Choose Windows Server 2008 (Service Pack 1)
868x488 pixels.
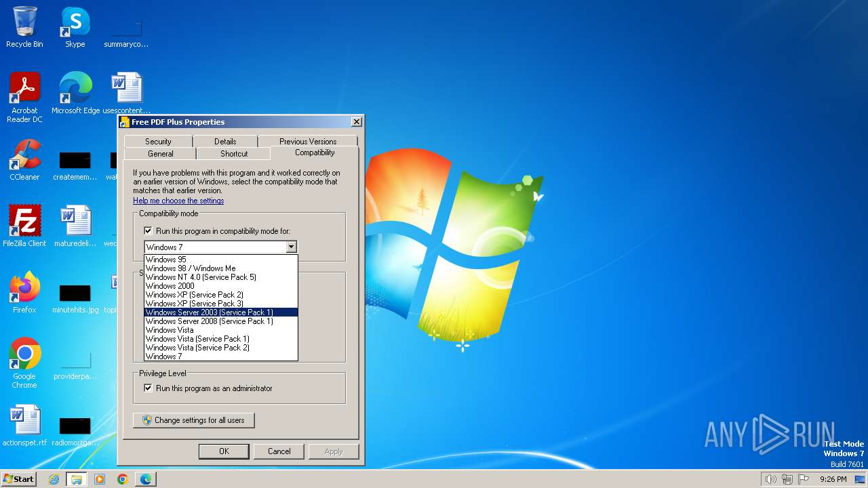click(220, 321)
